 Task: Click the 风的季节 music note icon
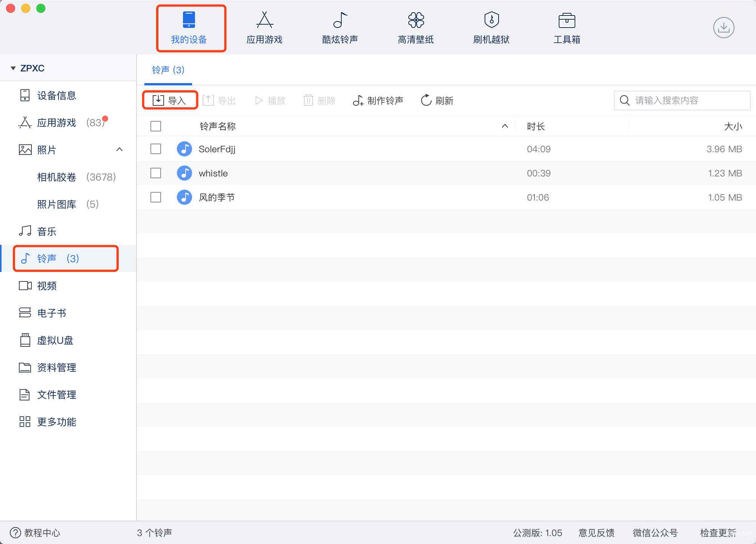pos(184,197)
